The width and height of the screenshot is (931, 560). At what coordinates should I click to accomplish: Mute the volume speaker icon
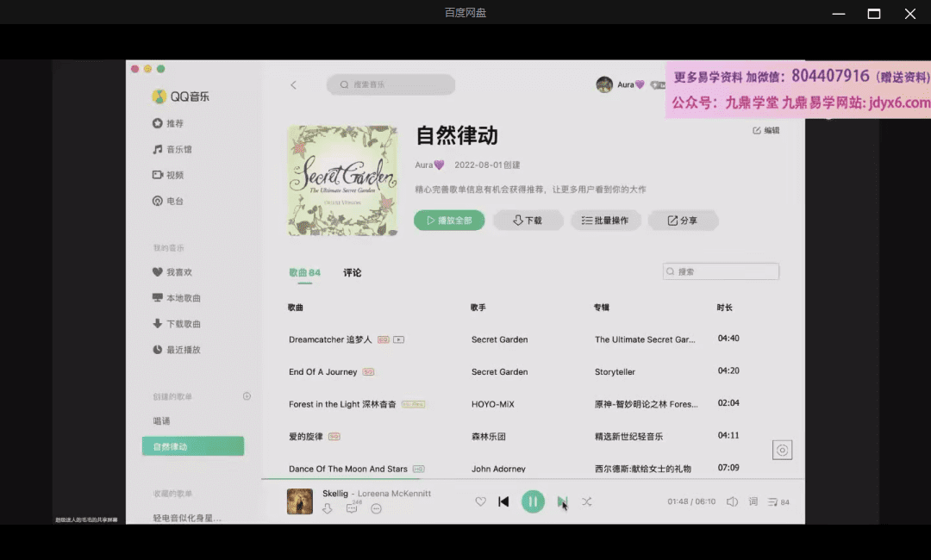click(x=732, y=501)
